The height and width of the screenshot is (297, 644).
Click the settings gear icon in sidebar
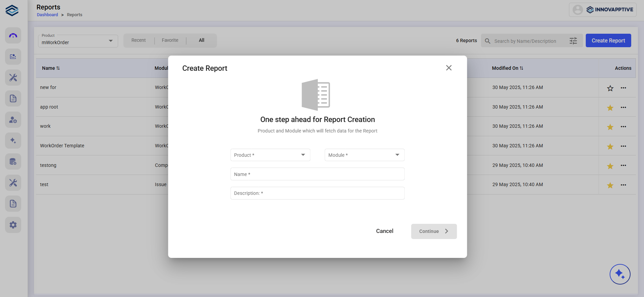click(x=13, y=225)
